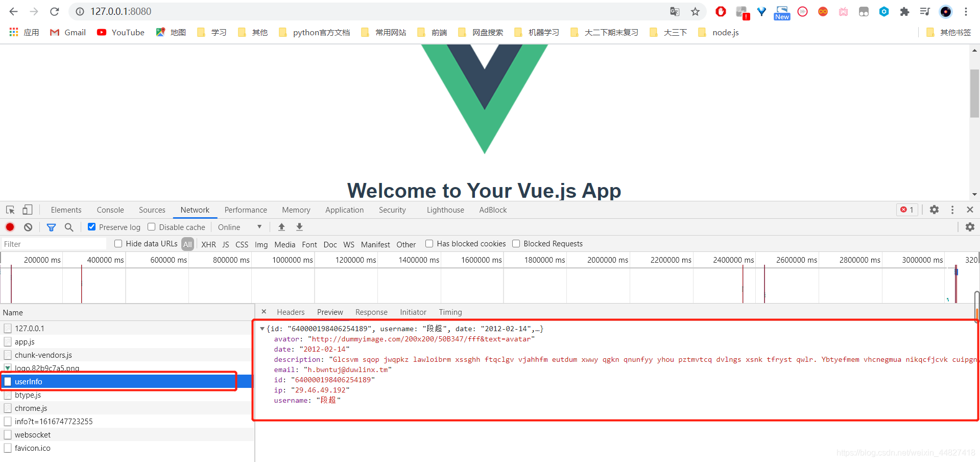Toggle the network filter funnel icon
This screenshot has height=462, width=980.
[51, 227]
